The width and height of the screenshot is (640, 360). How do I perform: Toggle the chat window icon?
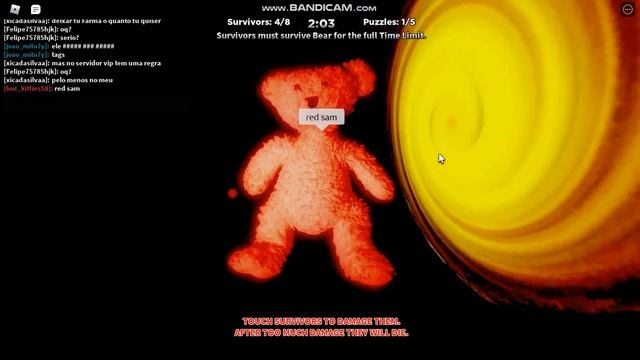(x=36, y=9)
